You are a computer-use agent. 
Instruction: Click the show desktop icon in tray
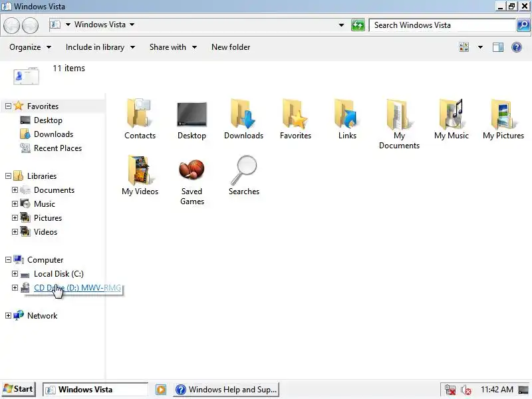pos(523,390)
